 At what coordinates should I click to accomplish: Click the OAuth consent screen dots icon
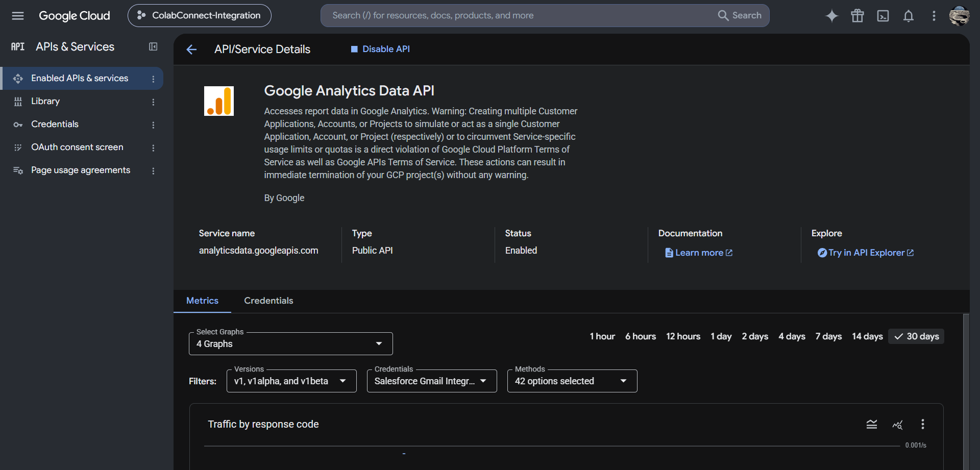pos(18,147)
